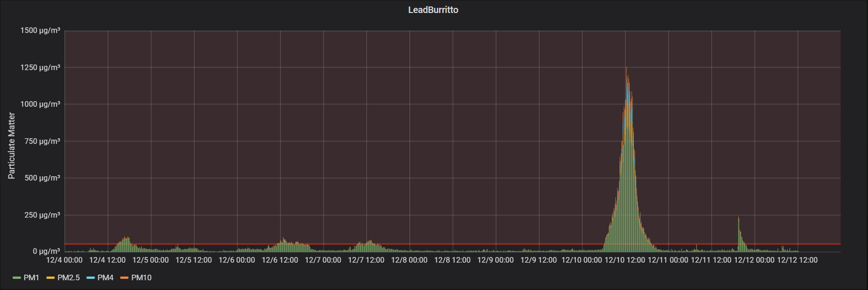Click the 12/4 00:00 time axis label
This screenshot has width=868, height=290.
64,260
